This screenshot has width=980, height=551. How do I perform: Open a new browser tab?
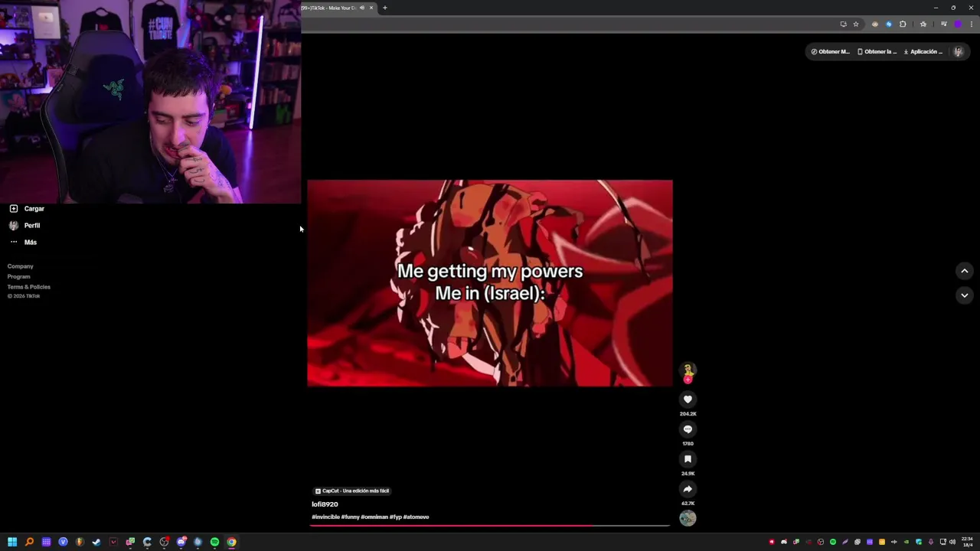coord(385,8)
